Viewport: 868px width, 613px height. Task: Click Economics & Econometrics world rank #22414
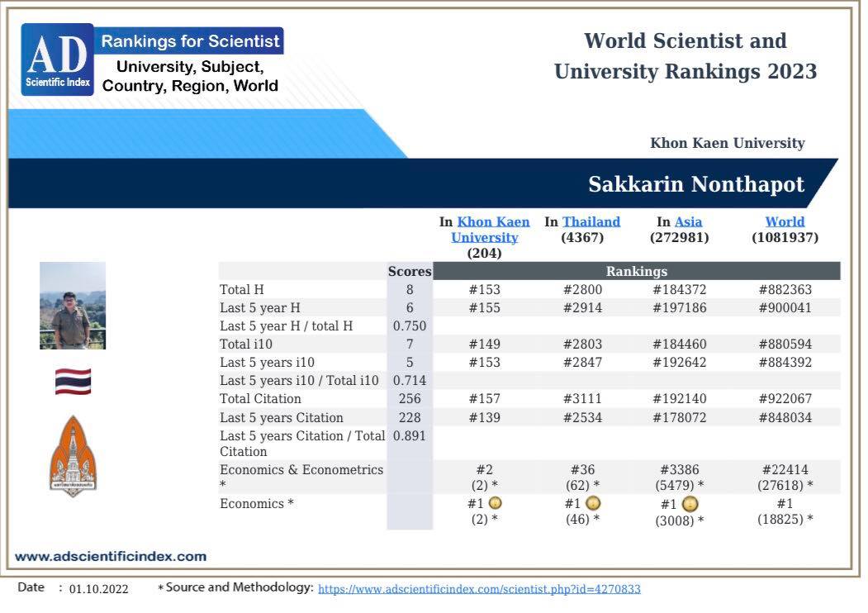tap(785, 469)
